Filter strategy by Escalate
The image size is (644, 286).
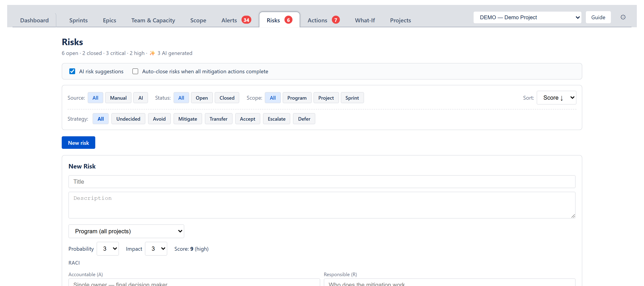click(x=276, y=119)
